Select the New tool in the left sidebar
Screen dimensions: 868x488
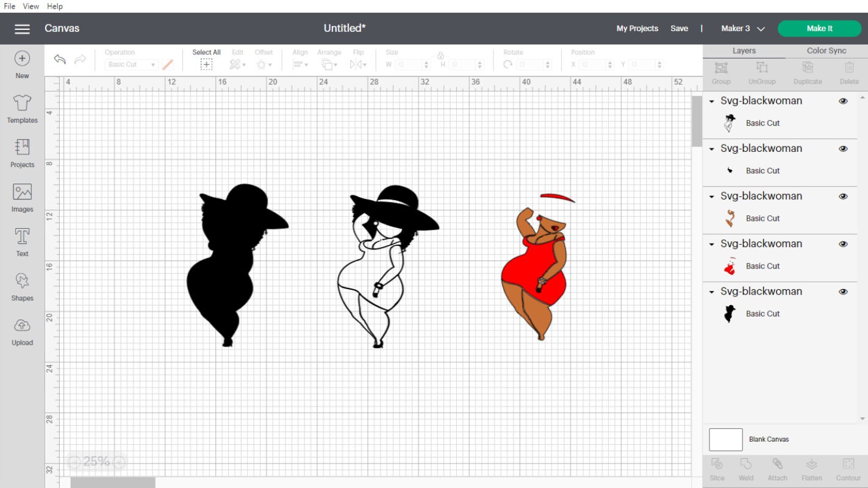(x=22, y=63)
